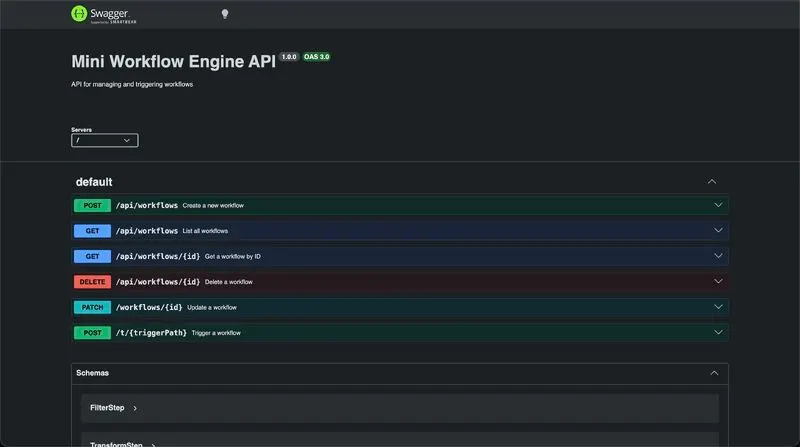
Task: Click chevron on GET List all workflows row
Action: 718,231
